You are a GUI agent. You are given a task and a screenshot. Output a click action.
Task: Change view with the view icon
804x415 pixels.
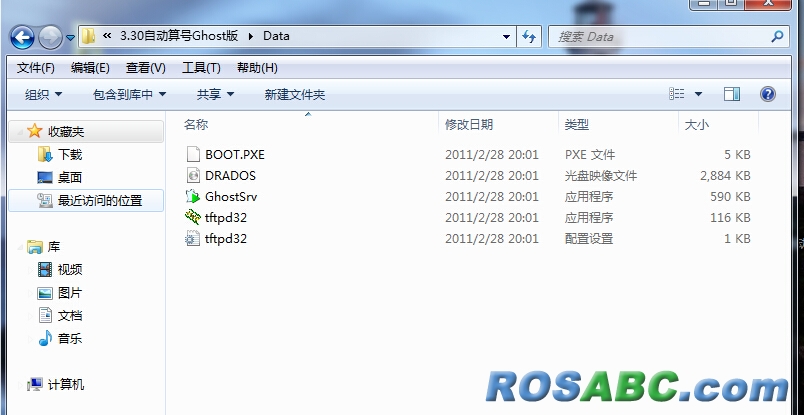[677, 94]
